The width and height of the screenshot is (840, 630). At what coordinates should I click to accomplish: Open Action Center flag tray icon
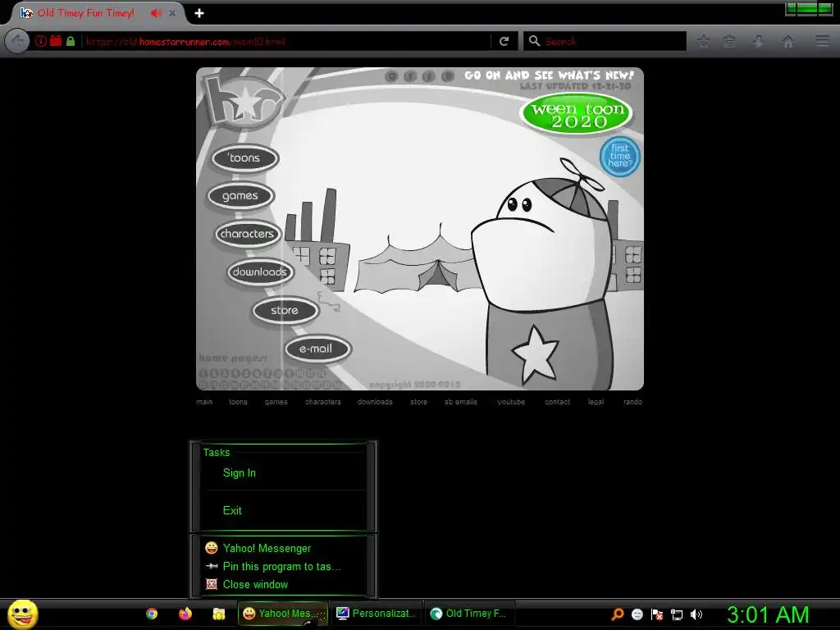point(657,614)
